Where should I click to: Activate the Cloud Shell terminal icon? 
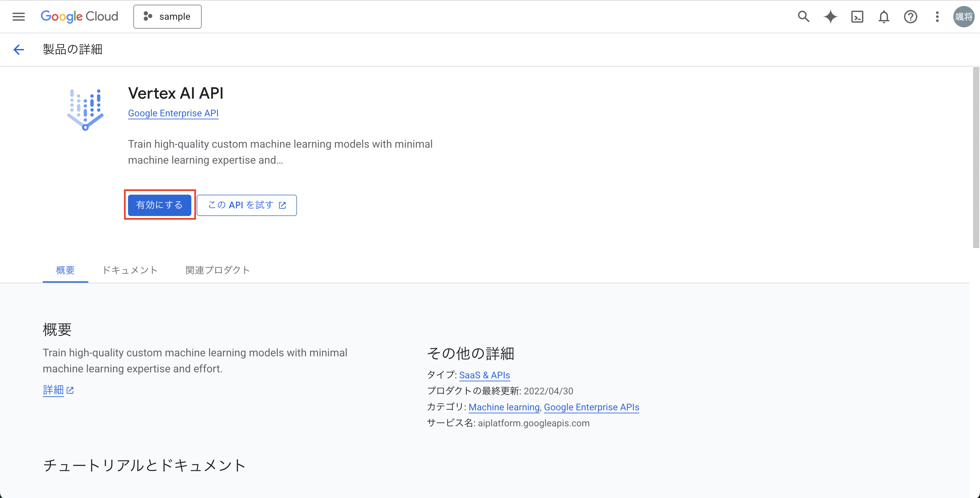point(857,16)
